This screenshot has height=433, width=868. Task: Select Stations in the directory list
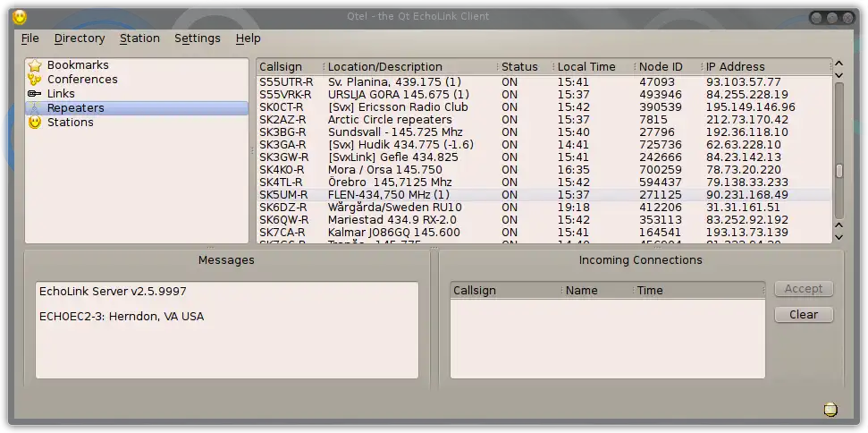137,123
